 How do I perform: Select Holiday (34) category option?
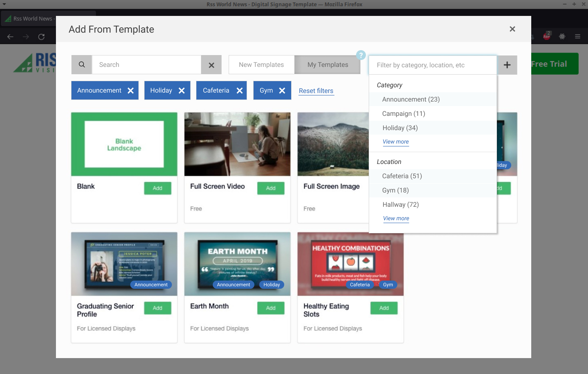(x=433, y=128)
